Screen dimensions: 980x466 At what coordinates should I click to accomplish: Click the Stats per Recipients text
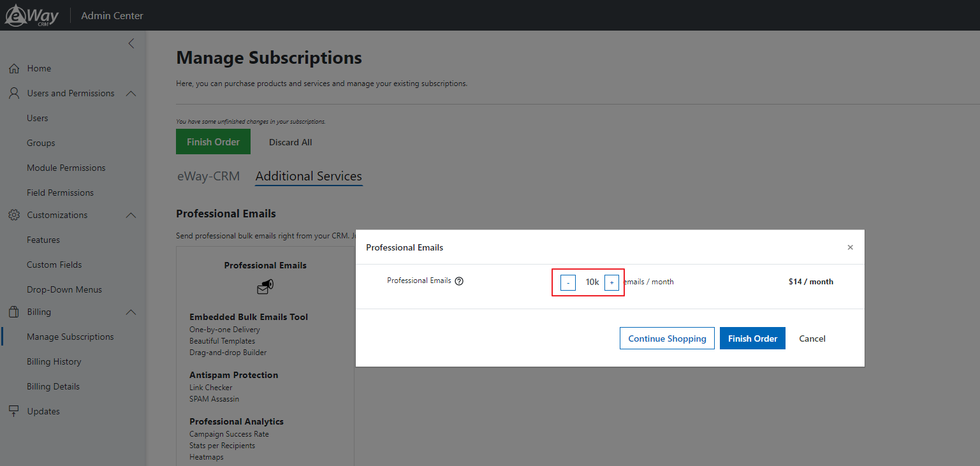point(222,446)
